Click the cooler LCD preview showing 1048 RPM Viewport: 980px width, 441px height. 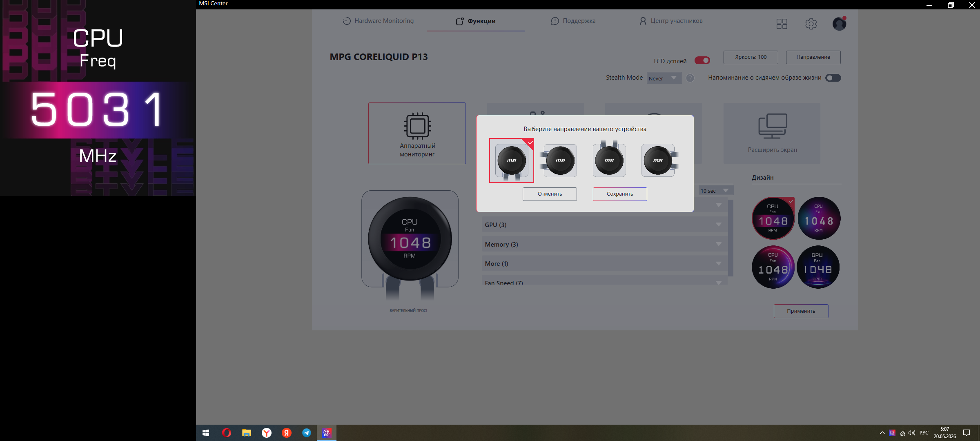[410, 239]
